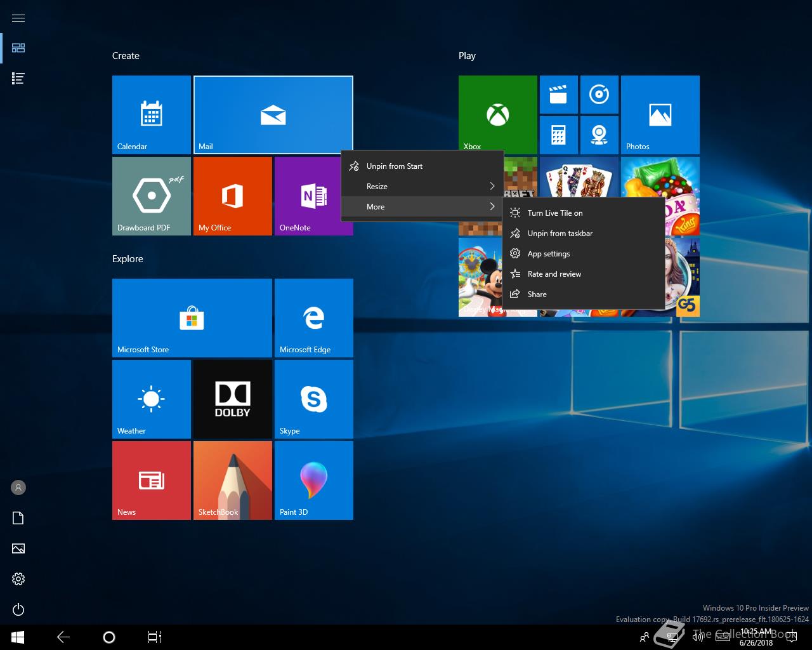
Task: Click the Windows Start button
Action: (x=18, y=637)
